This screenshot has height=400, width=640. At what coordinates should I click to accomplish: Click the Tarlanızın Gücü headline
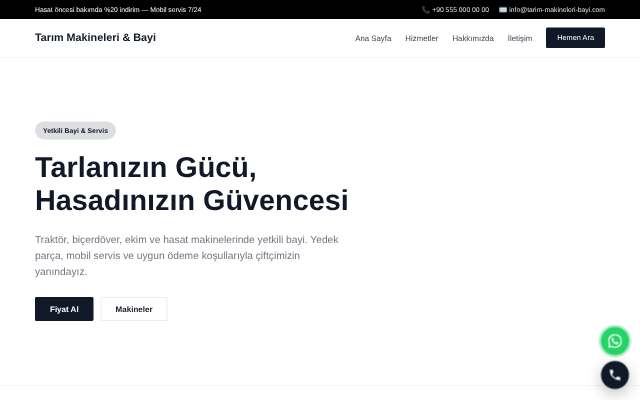(x=192, y=184)
